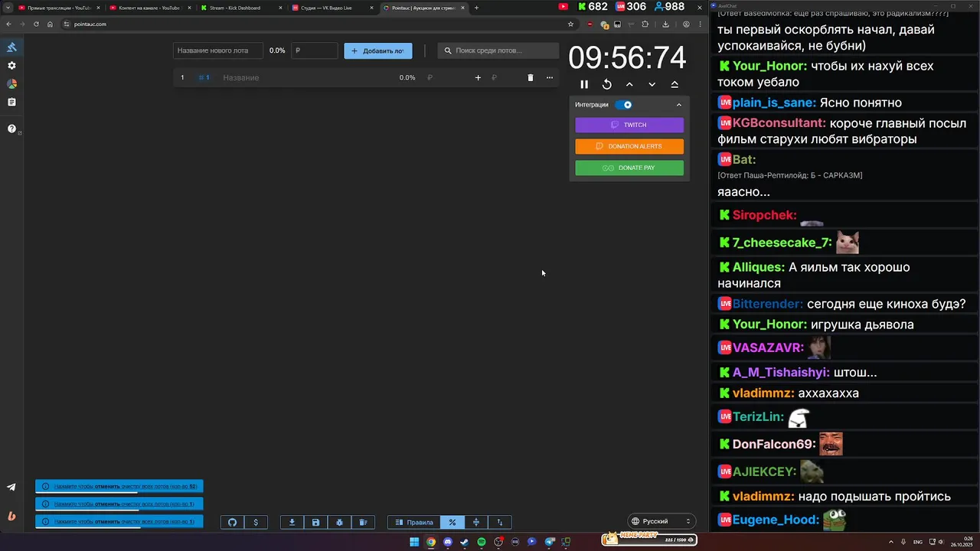Pause the auction timer
980x551 pixels.
584,84
